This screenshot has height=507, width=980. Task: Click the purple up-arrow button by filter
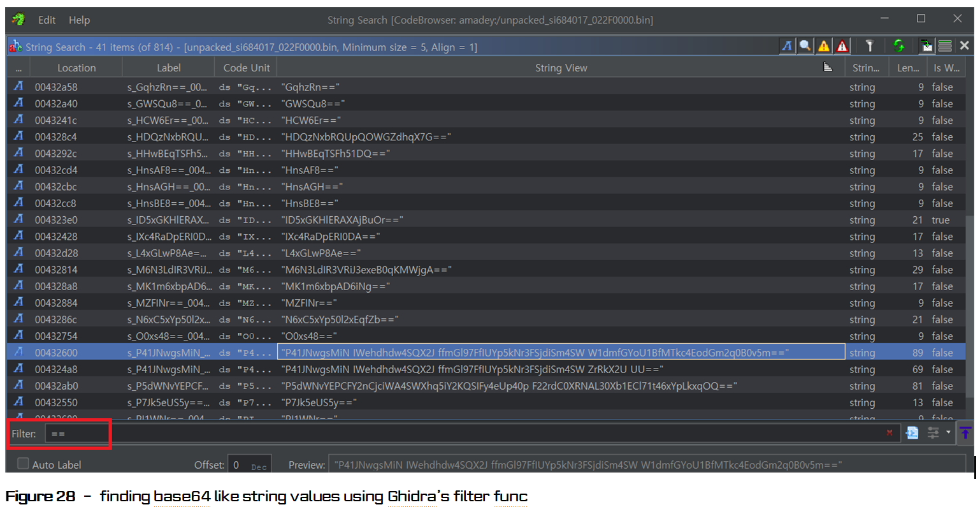coord(965,433)
